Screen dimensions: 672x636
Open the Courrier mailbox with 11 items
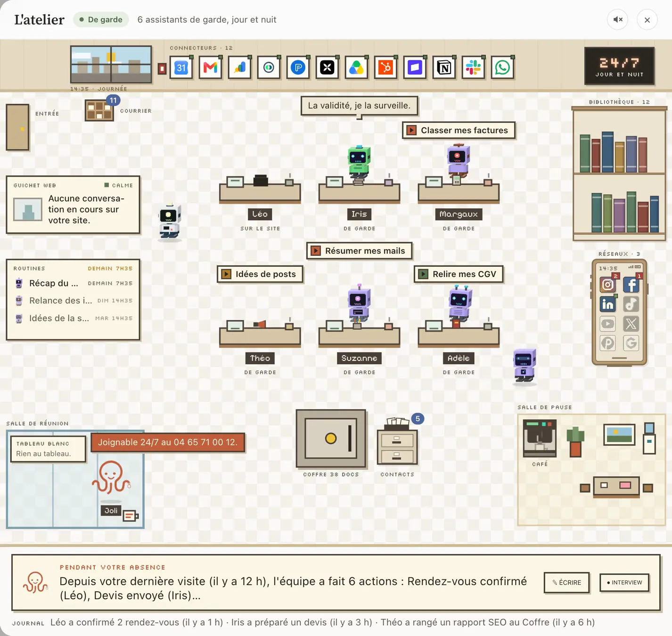[x=99, y=110]
